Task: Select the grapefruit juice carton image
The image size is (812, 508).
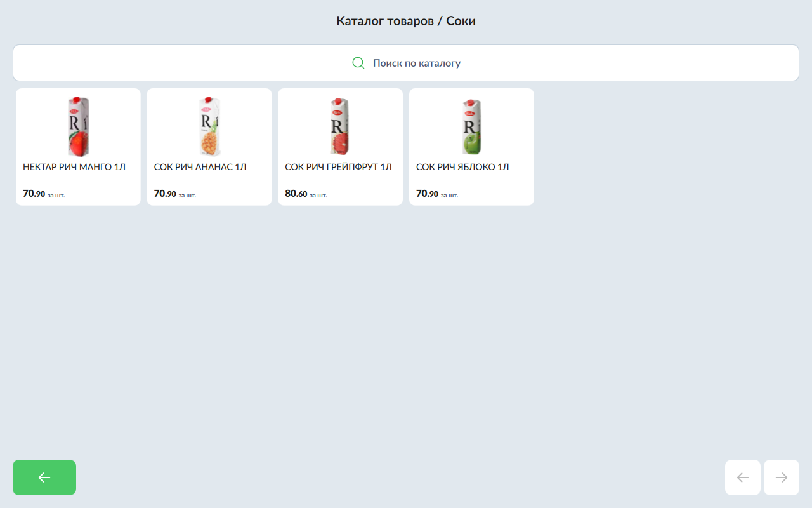Action: pyautogui.click(x=340, y=126)
